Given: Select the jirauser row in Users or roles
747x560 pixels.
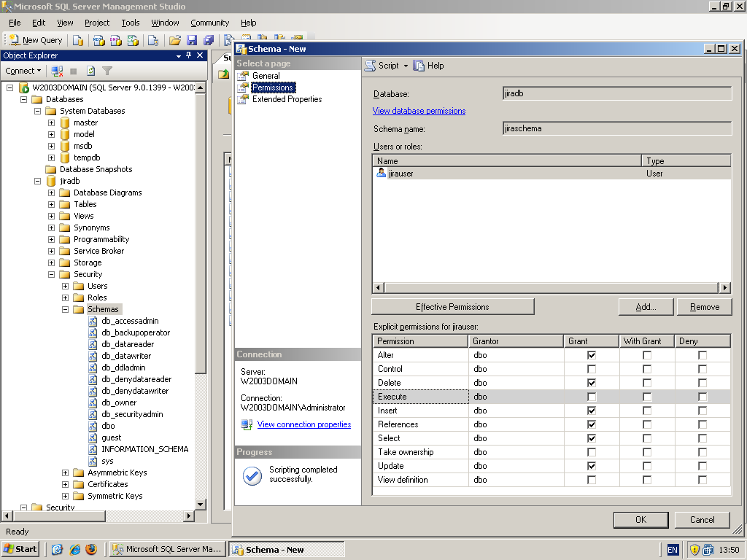Looking at the screenshot, I should (551, 174).
